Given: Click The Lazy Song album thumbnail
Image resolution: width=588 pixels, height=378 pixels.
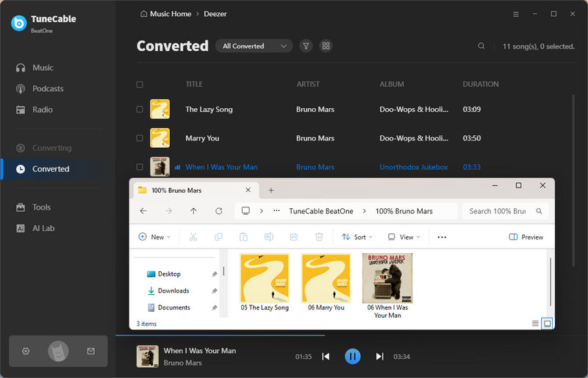Looking at the screenshot, I should (159, 110).
